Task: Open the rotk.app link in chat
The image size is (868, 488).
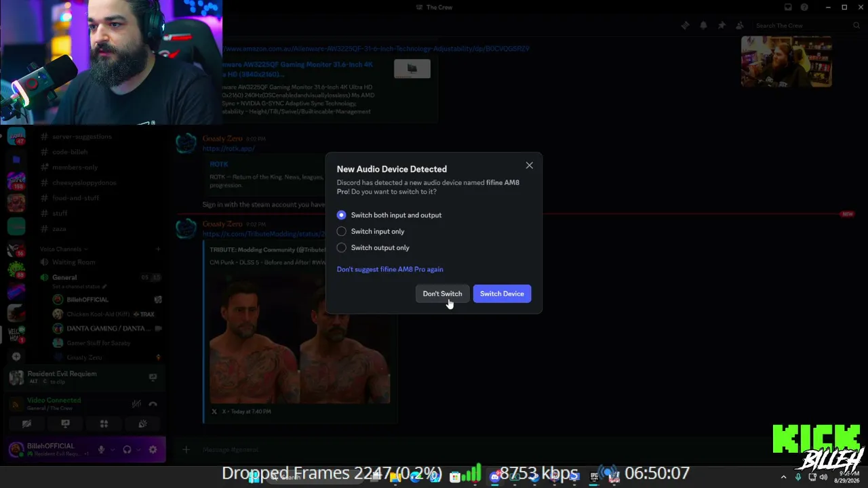Action: pos(229,148)
